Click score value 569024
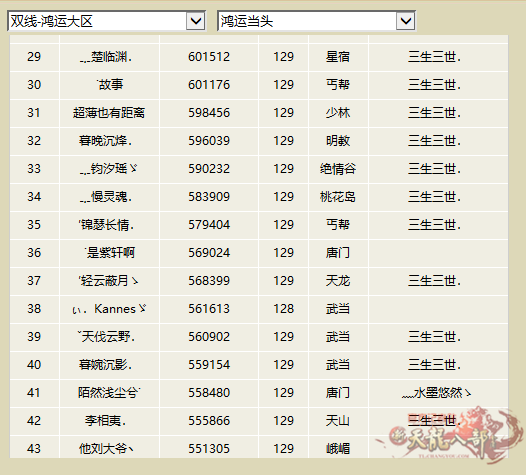Viewport: 526px width, 475px height. pos(209,253)
